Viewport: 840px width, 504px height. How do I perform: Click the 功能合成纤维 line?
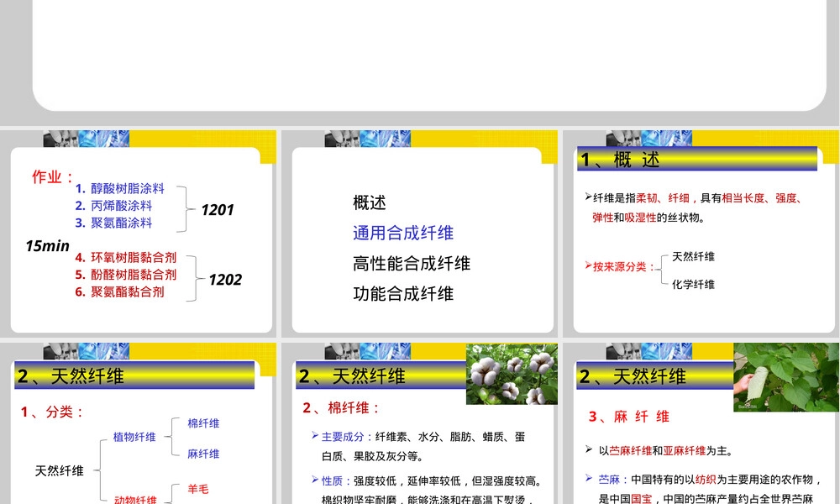(x=403, y=293)
